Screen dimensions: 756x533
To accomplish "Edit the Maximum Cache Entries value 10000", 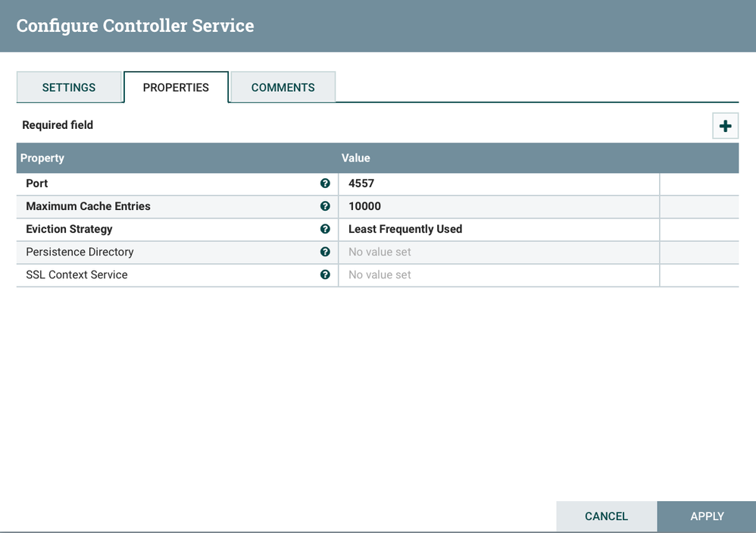I will (499, 206).
